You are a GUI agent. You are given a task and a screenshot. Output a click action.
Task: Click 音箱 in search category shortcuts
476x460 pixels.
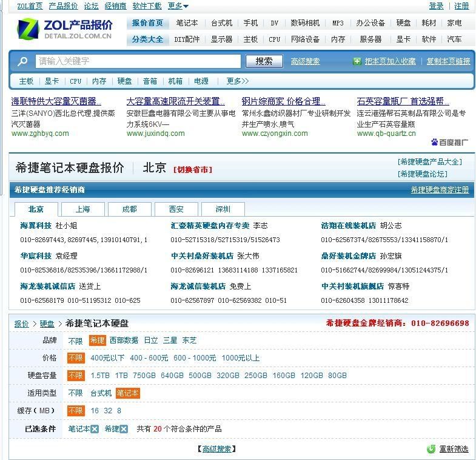150,81
